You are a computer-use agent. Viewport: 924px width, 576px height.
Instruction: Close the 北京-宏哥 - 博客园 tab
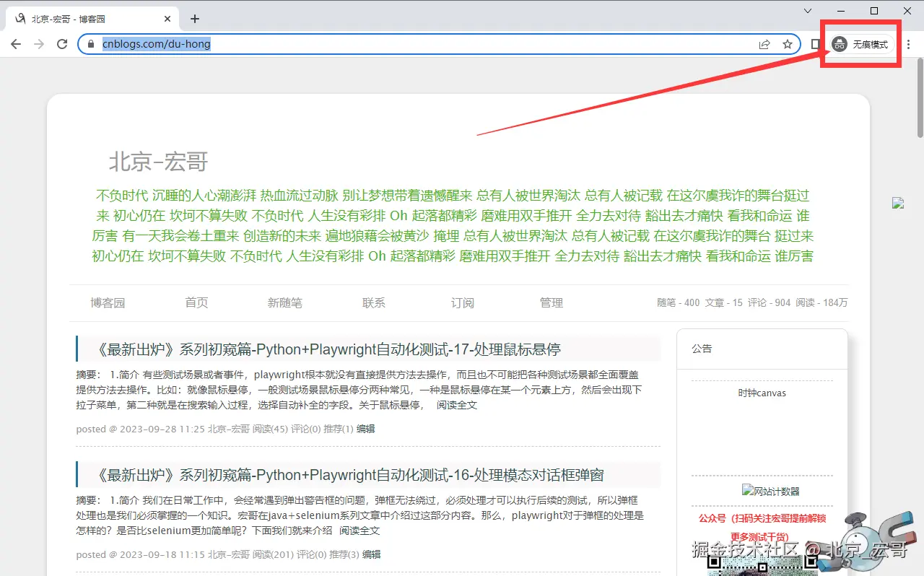(167, 19)
